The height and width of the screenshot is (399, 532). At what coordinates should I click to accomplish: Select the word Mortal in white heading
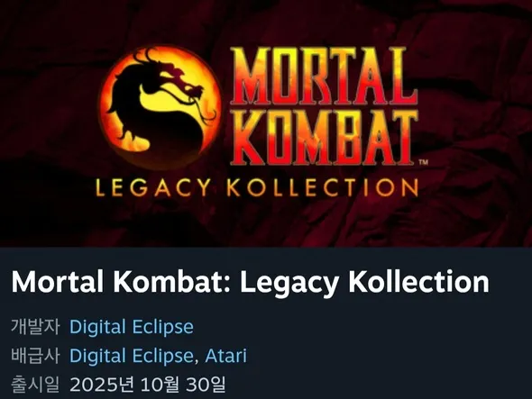(x=58, y=282)
